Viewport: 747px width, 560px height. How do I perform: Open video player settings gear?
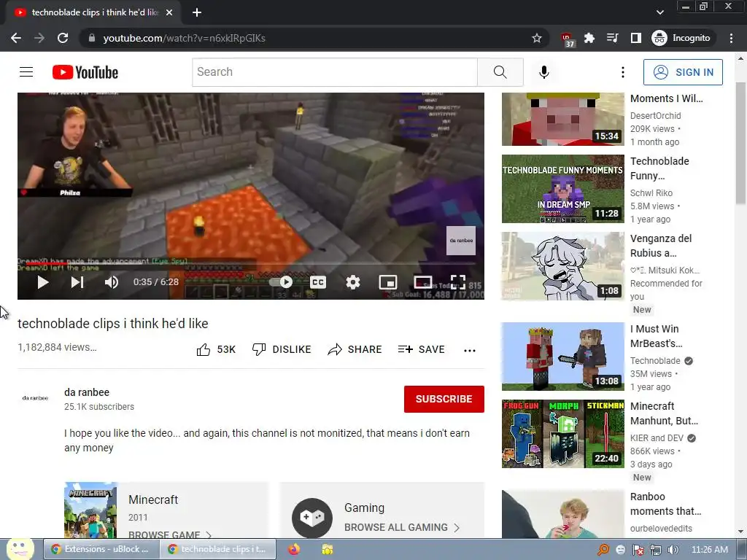pyautogui.click(x=353, y=282)
